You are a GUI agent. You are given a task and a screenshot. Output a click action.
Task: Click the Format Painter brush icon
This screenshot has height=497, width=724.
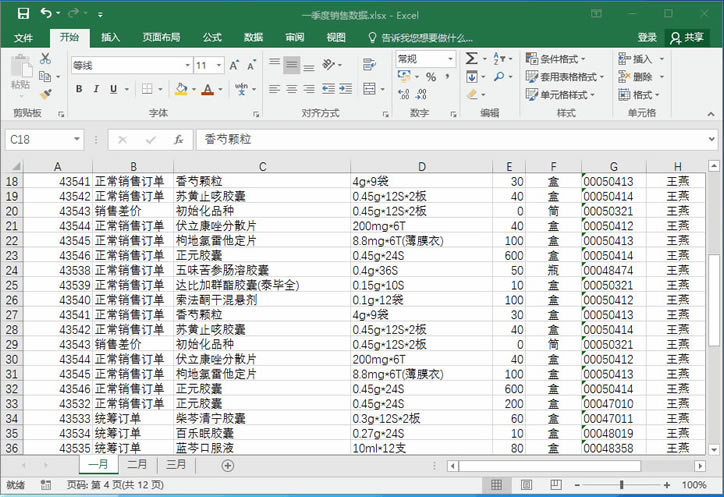45,95
